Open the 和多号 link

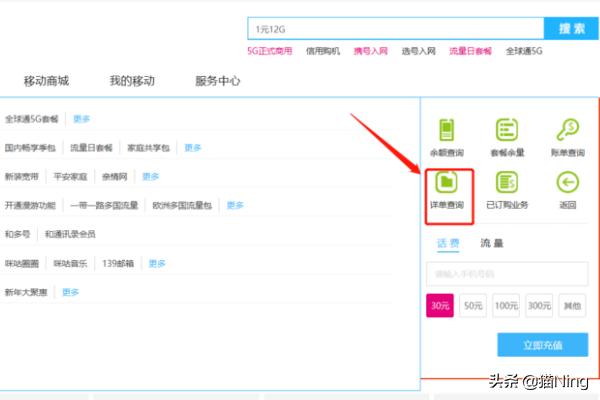(x=17, y=234)
